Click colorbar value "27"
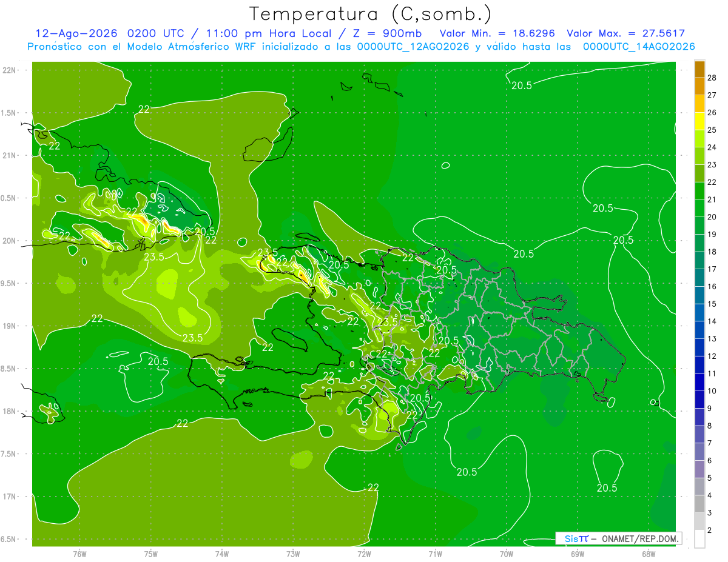 pyautogui.click(x=712, y=95)
